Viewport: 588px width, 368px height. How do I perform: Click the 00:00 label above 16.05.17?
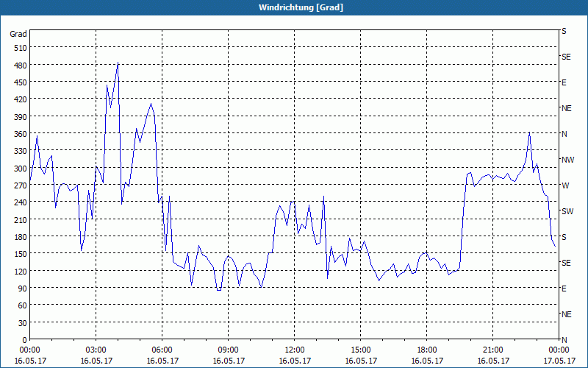(29, 350)
